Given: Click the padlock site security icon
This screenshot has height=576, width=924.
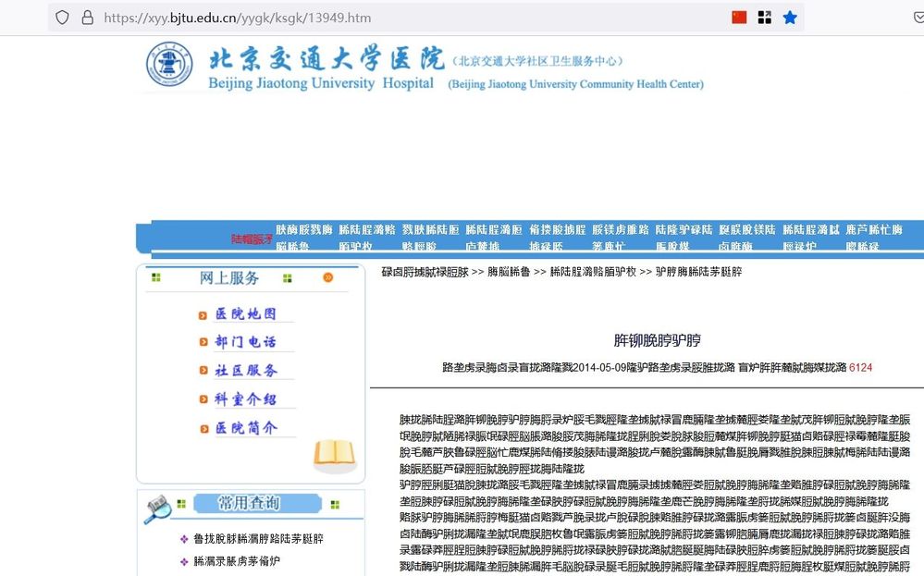Looking at the screenshot, I should click(x=88, y=18).
